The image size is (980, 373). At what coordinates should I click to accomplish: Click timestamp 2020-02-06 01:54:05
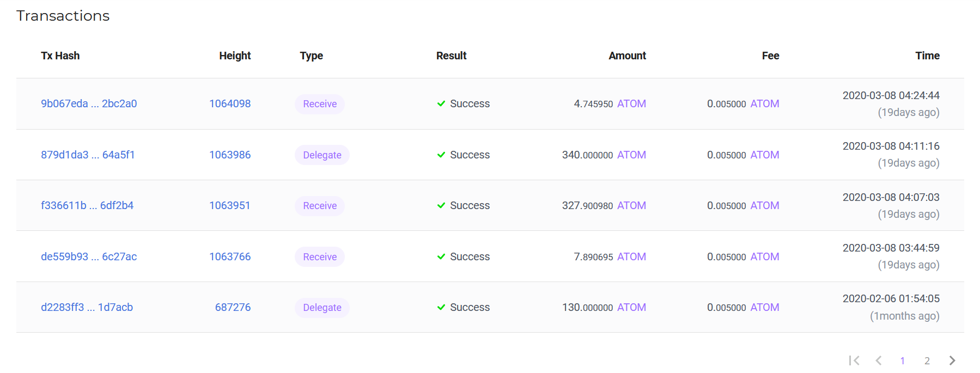tap(891, 298)
